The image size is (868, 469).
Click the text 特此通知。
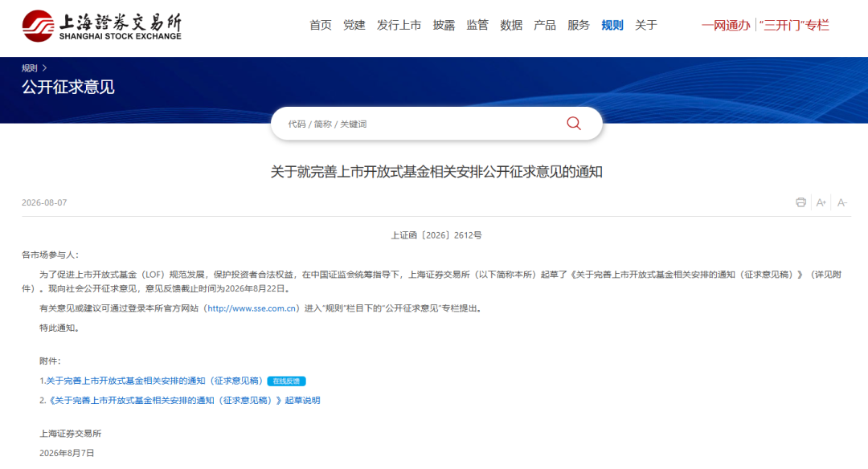[x=61, y=328]
